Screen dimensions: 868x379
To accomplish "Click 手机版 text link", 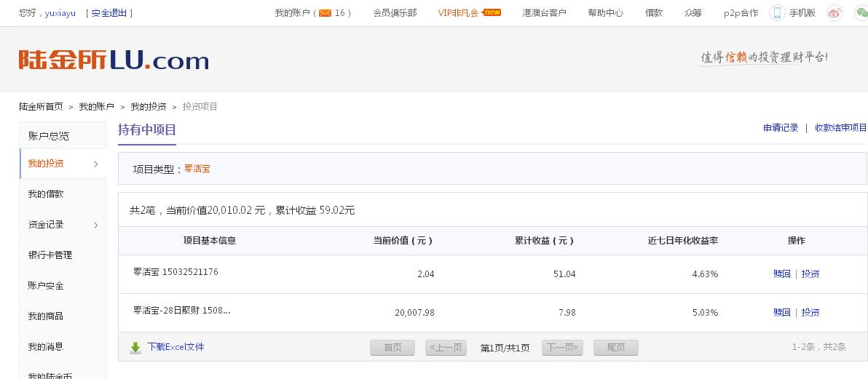I will point(802,12).
